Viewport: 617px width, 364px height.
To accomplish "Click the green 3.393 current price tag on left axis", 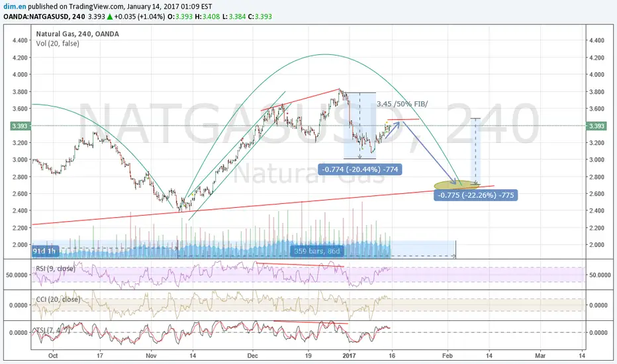I will pos(19,126).
